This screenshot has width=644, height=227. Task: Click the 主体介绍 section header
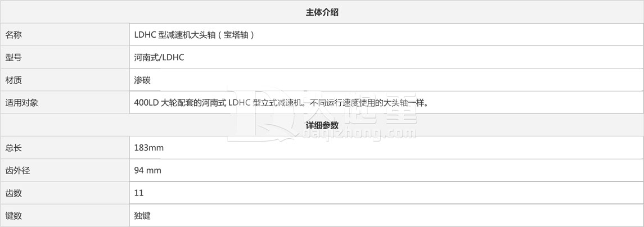(x=322, y=12)
